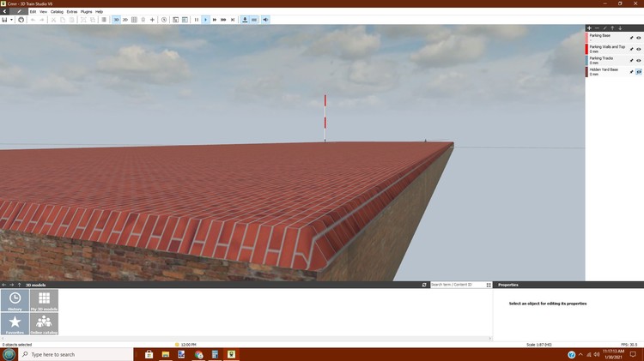Click the fast-forward double arrow
Image resolution: width=644 pixels, height=361 pixels.
pos(215,20)
